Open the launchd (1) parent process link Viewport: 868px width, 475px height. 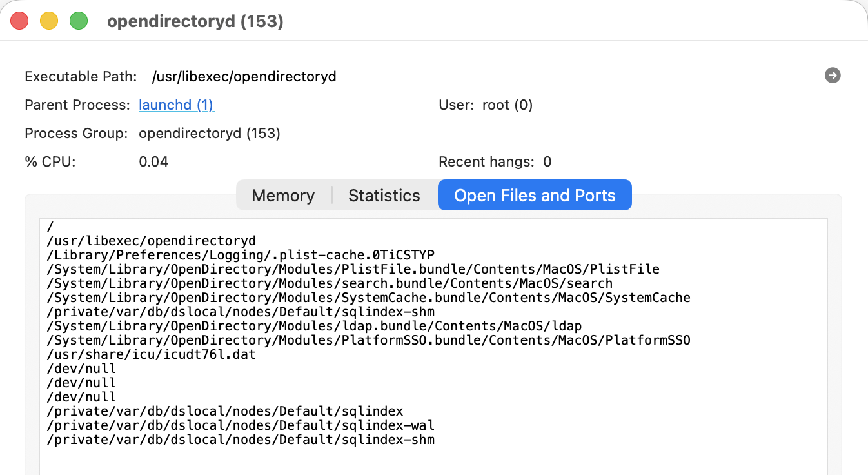pos(176,105)
